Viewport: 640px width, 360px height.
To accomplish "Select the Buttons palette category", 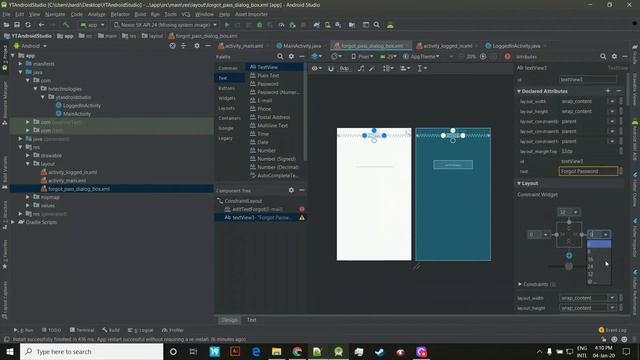I will click(x=227, y=88).
